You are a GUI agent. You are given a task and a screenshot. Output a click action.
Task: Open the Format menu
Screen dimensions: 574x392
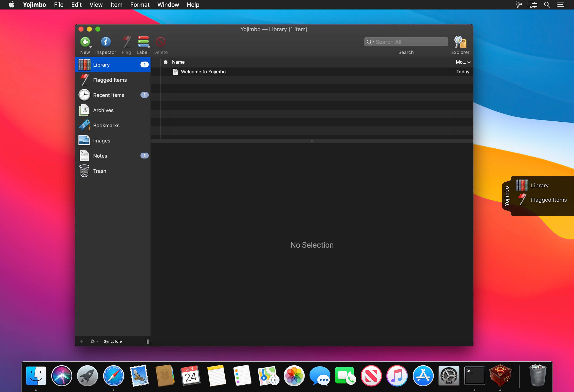(x=140, y=5)
